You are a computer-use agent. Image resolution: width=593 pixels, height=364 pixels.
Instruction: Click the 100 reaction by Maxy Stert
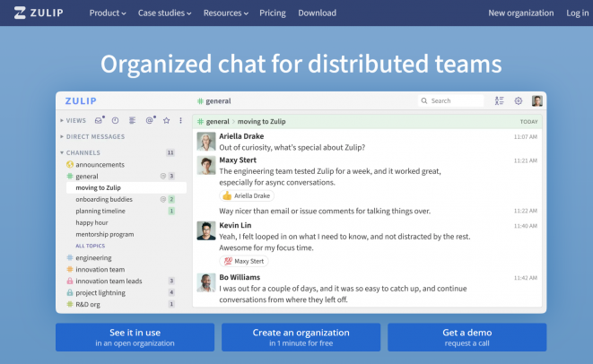[244, 261]
